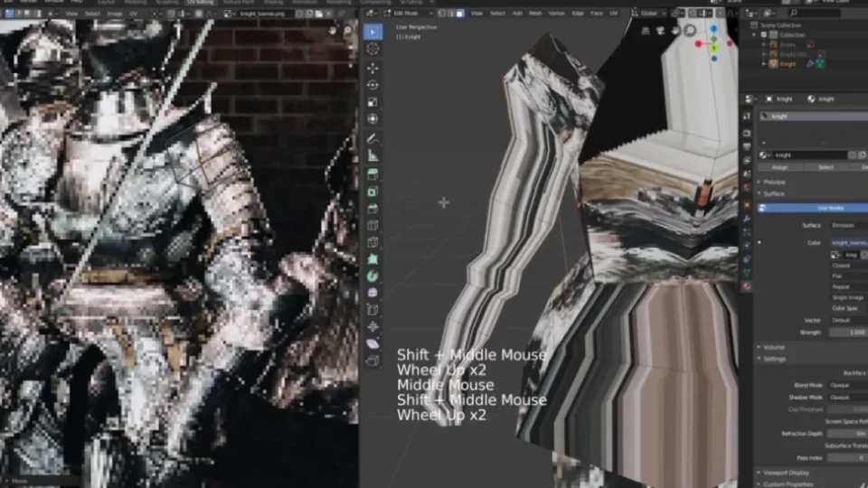This screenshot has height=488, width=868.
Task: Select the Extrude Region tool
Action: (x=373, y=174)
